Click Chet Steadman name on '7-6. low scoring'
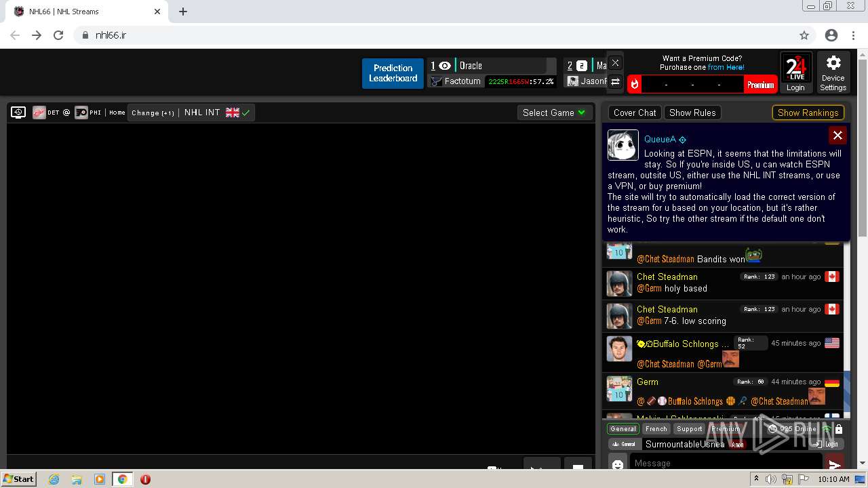The image size is (868, 488). 667,309
